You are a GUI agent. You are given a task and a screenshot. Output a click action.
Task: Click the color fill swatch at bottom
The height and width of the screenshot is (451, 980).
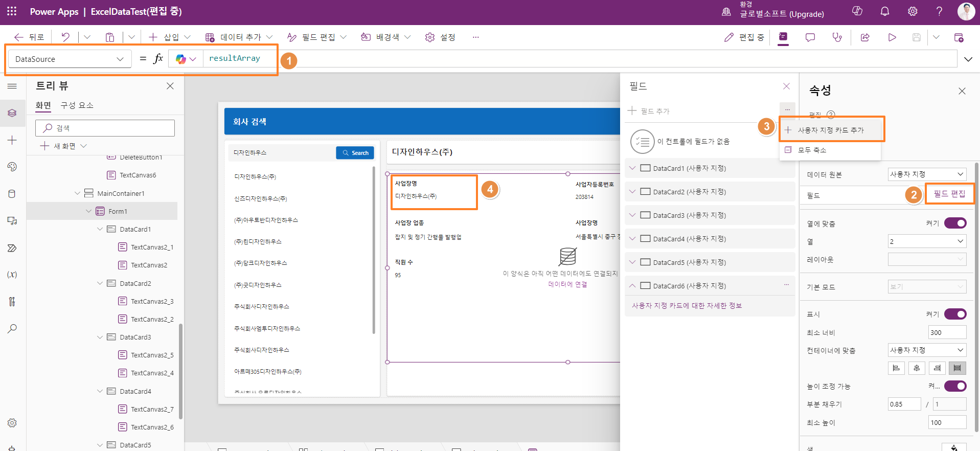click(954, 447)
